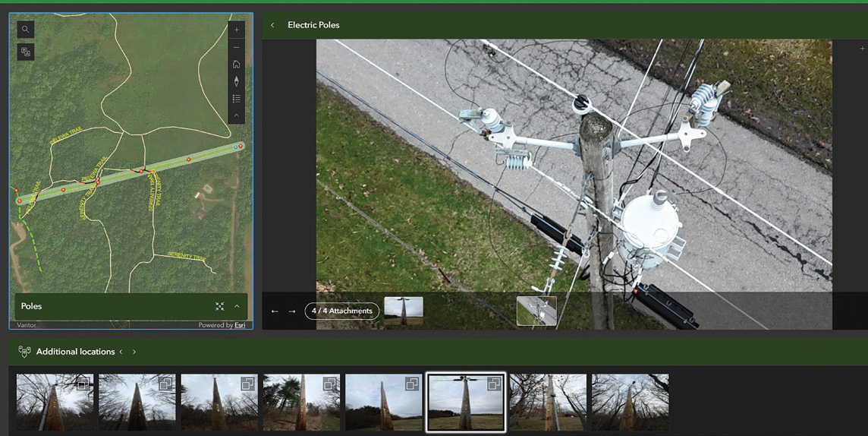
Task: Open the first pole location thumbnail
Action: point(55,403)
